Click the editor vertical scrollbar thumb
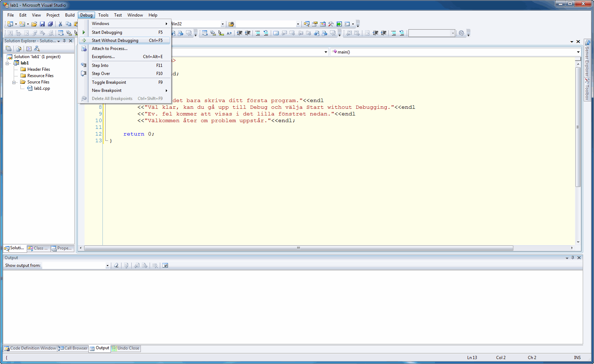Image resolution: width=594 pixels, height=364 pixels. 578,127
